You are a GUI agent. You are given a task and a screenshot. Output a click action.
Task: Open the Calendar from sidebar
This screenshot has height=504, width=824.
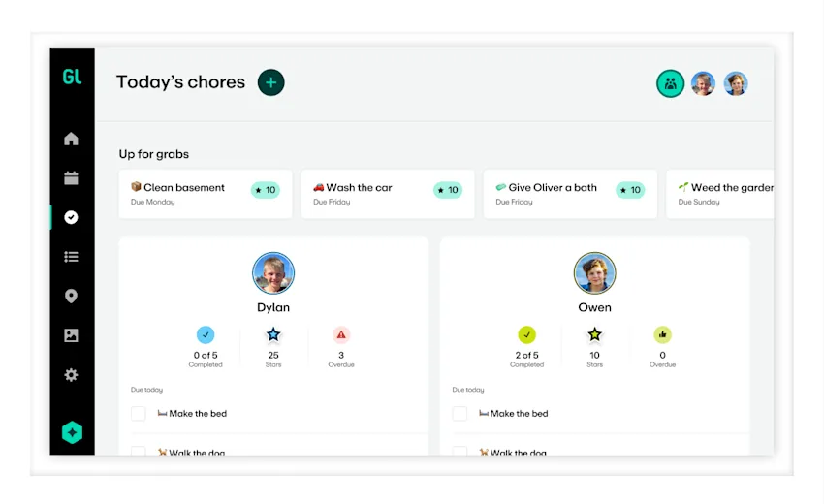pyautogui.click(x=71, y=177)
